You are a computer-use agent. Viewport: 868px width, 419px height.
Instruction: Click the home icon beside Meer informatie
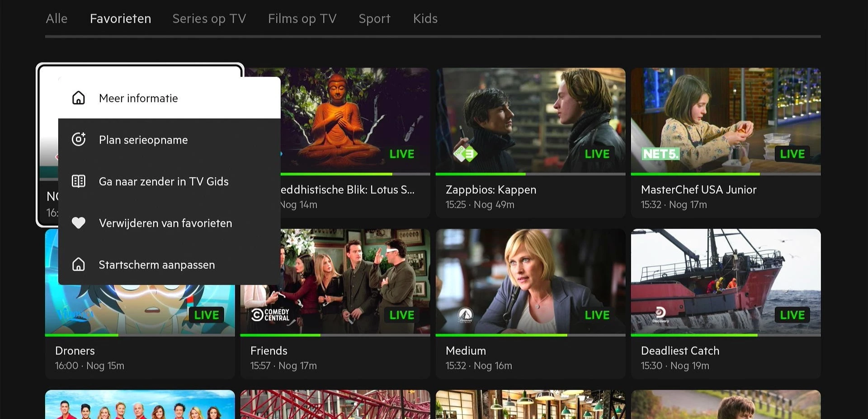click(79, 98)
